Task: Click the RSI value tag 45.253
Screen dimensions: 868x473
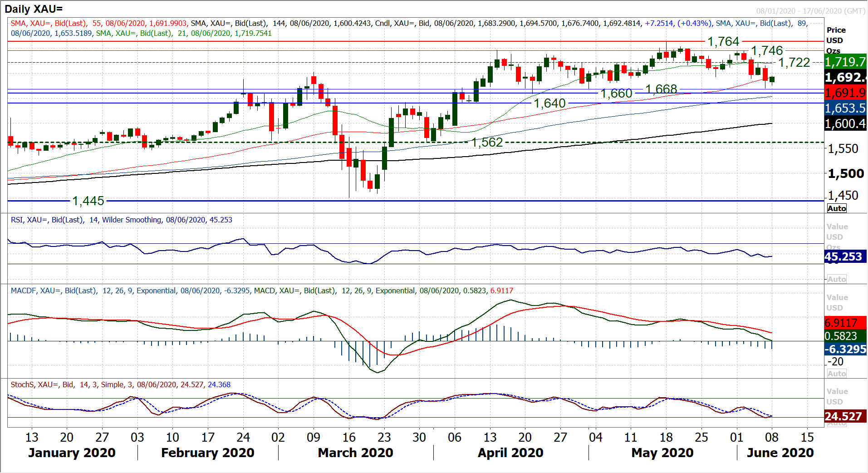Action: (845, 257)
